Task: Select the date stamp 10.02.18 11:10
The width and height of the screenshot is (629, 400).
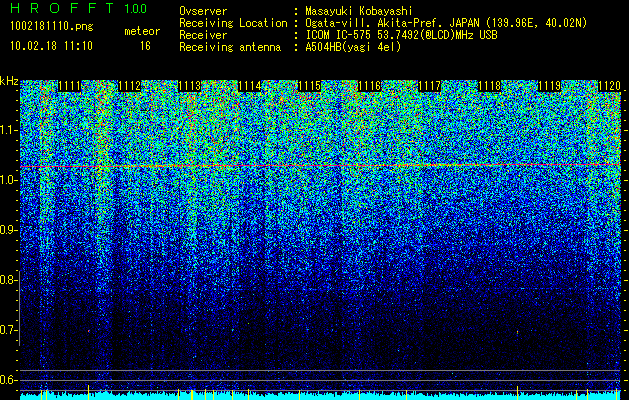Action: [51, 46]
